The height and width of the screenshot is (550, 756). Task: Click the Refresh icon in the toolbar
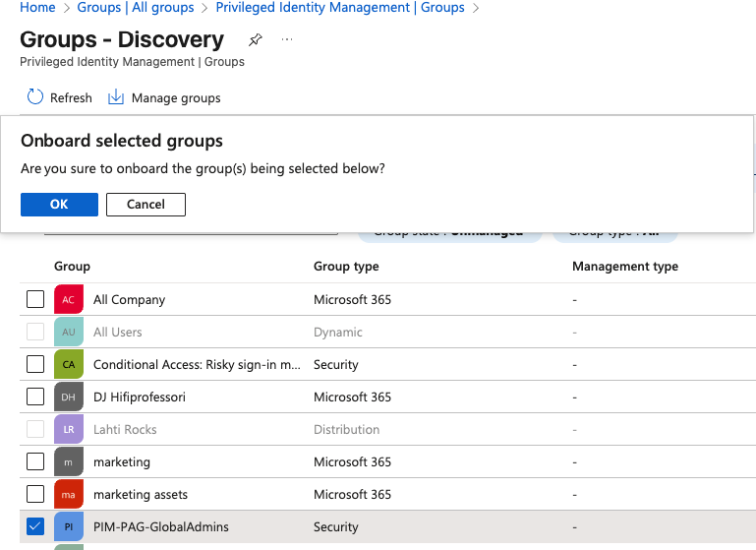(35, 97)
